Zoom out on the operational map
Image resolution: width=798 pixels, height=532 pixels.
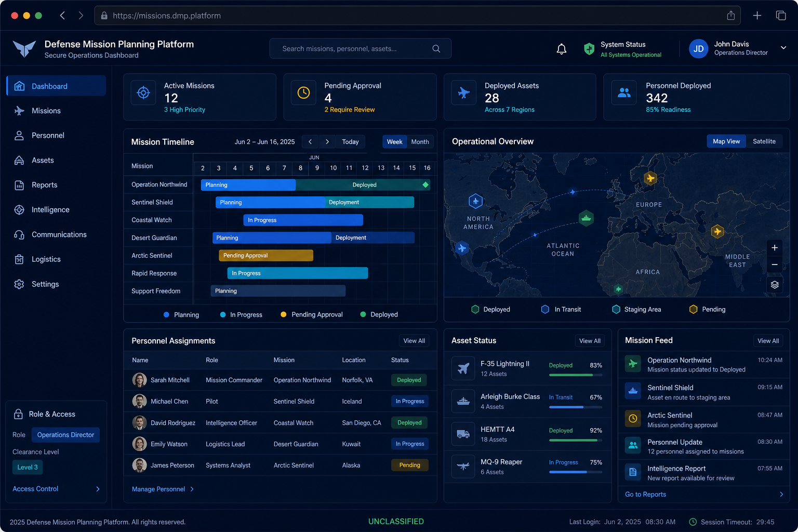click(775, 264)
